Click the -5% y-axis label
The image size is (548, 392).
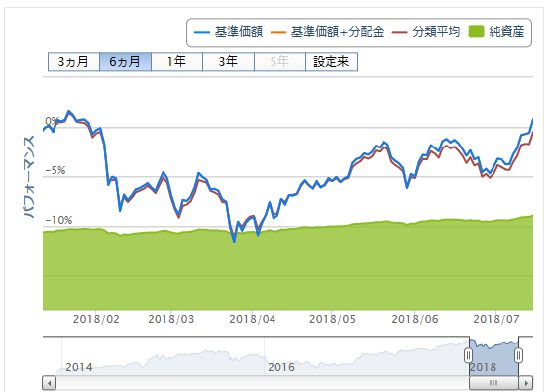[x=55, y=170]
